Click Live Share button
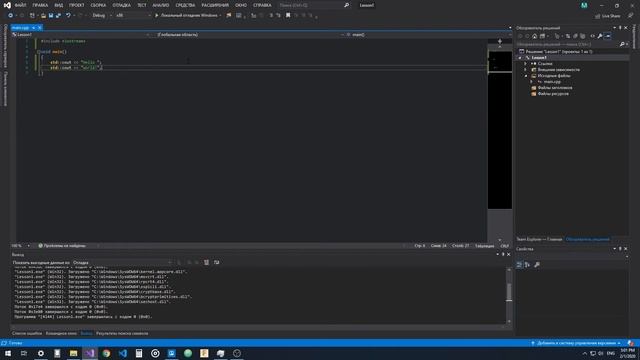This screenshot has width=640, height=360. click(608, 16)
